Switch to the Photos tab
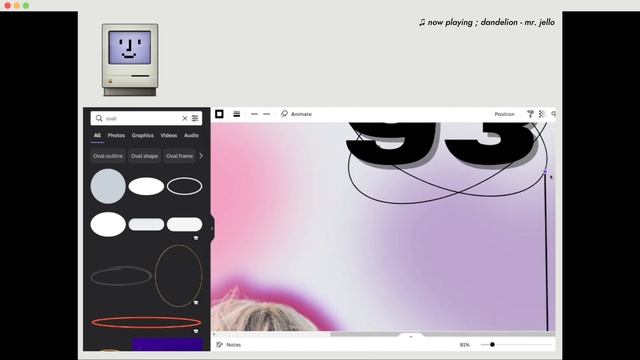The image size is (640, 360). [116, 136]
